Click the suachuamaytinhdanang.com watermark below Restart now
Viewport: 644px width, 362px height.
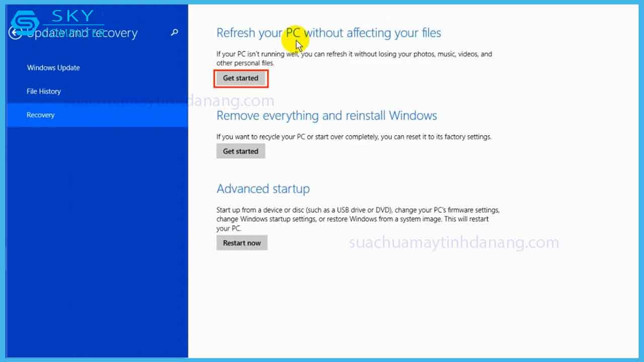[x=454, y=243]
